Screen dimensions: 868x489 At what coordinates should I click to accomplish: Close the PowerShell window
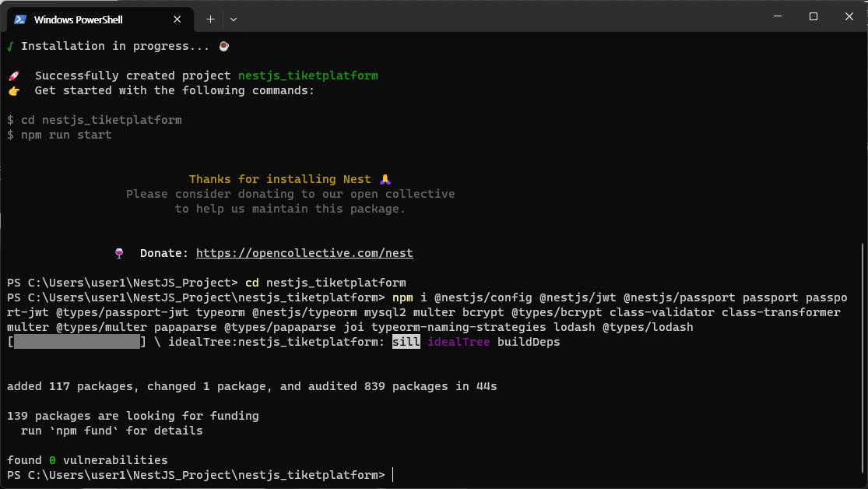(849, 16)
